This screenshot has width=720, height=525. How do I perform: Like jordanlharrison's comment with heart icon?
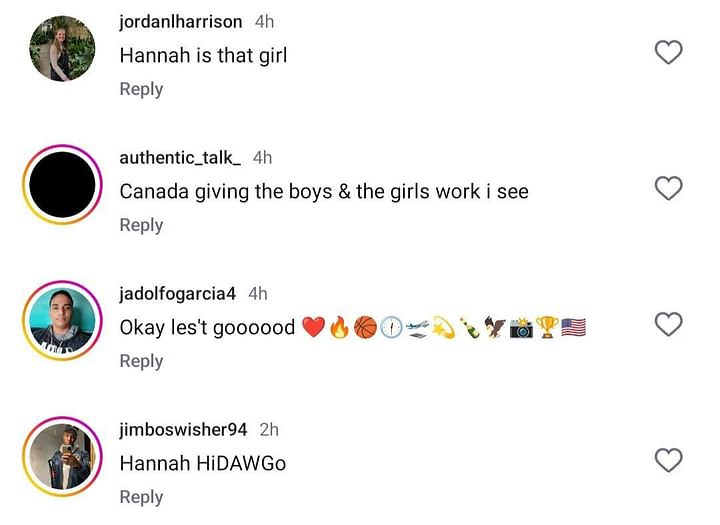pyautogui.click(x=668, y=52)
